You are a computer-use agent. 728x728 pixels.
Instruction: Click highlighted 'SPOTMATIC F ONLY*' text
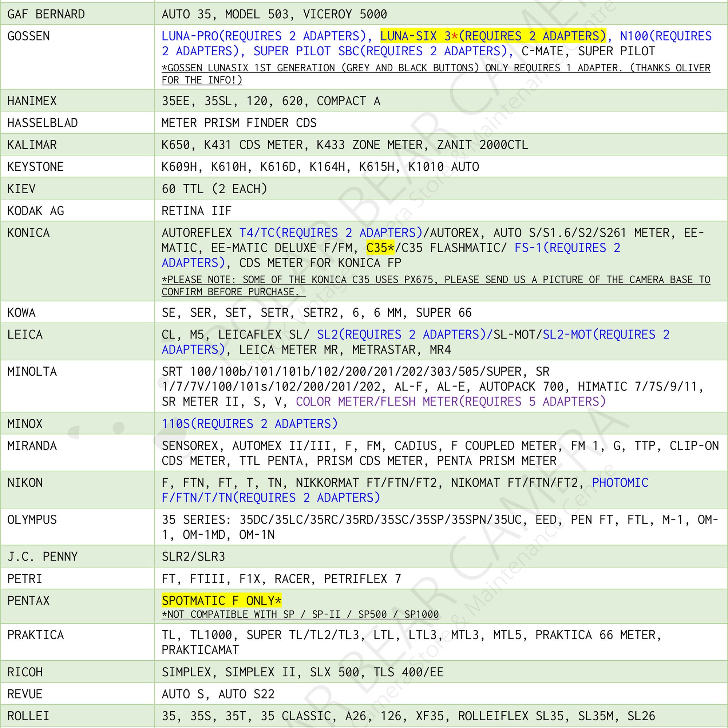(222, 601)
